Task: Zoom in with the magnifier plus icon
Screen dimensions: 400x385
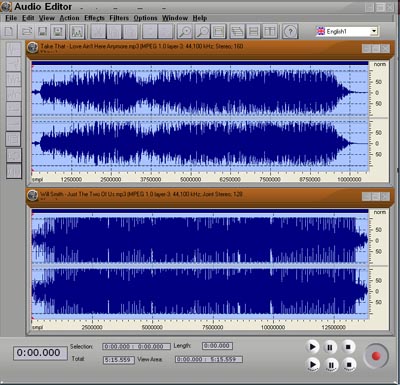Action: pos(184,32)
